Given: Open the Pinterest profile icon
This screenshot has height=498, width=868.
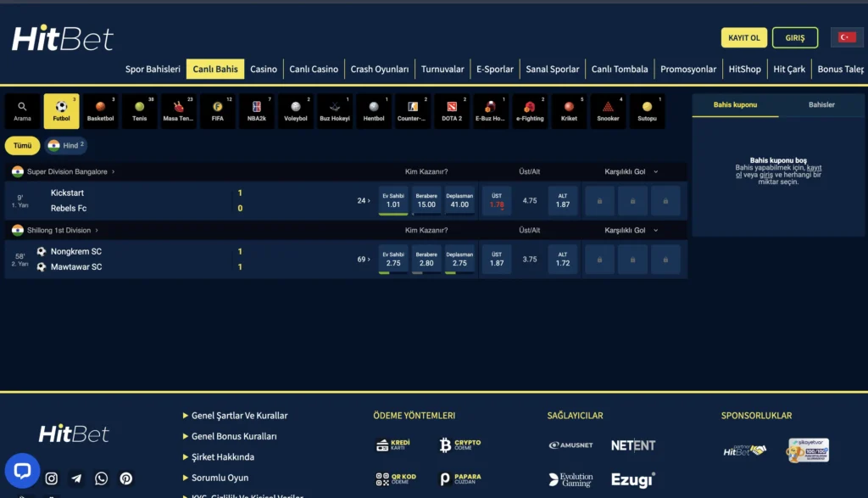Looking at the screenshot, I should coord(126,478).
